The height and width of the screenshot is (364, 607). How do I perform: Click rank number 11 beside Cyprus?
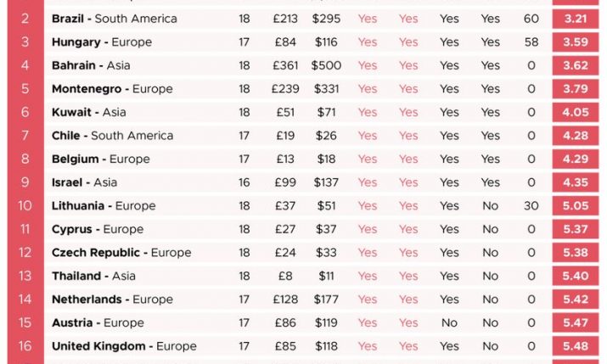[25, 229]
